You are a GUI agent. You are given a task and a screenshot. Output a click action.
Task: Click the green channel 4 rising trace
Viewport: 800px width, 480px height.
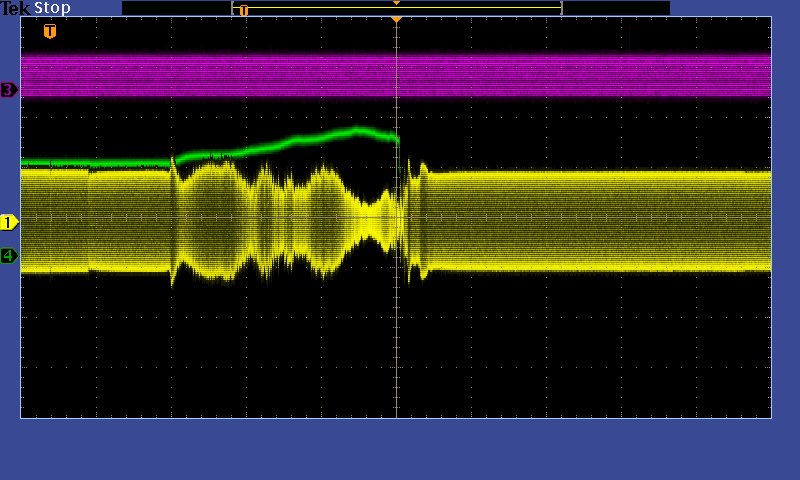coord(300,140)
